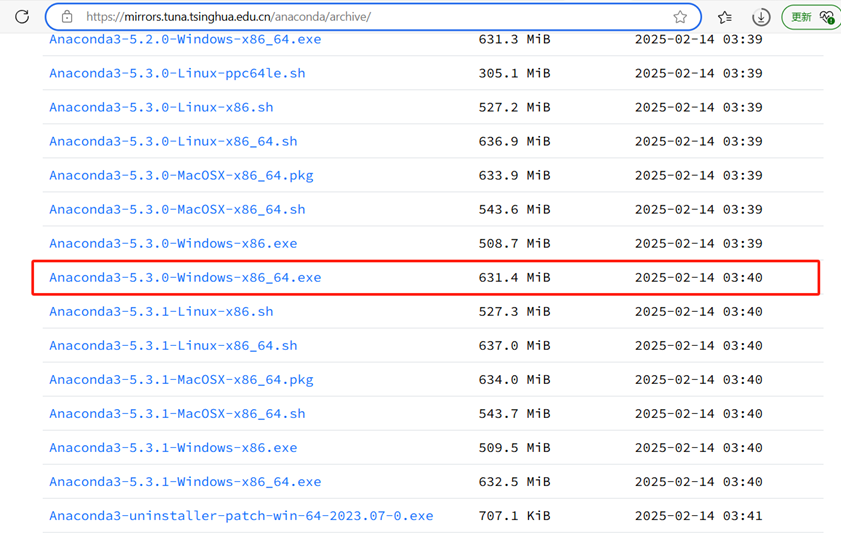Download Anaconda3-5.3.0-Windows-x86_64.exe
The width and height of the screenshot is (841, 555).
coord(185,277)
